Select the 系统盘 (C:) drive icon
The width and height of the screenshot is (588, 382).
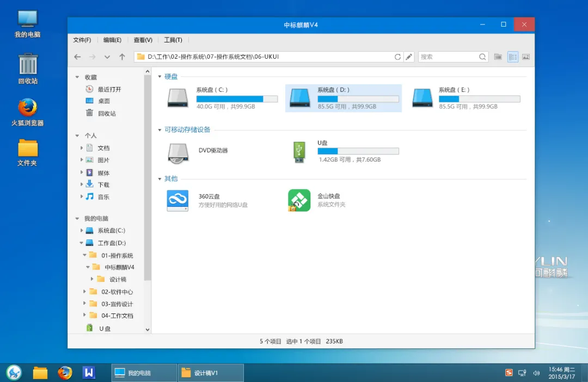[177, 98]
